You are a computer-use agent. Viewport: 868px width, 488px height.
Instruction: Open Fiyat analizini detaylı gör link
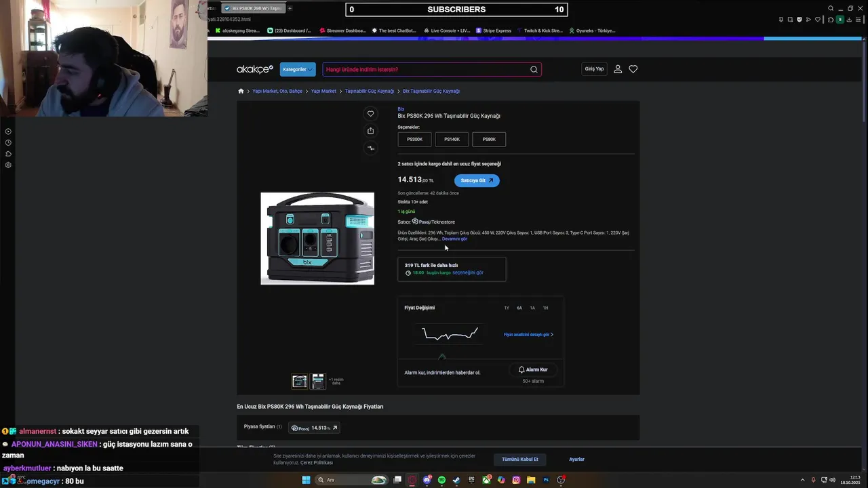point(528,335)
